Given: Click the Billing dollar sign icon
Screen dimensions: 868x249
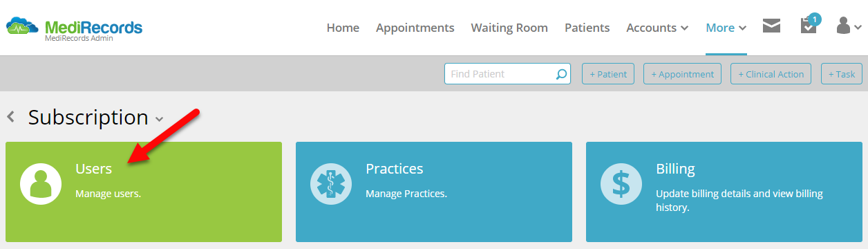Looking at the screenshot, I should (x=621, y=183).
